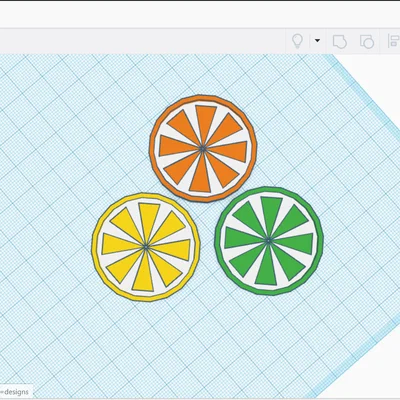Click the designs status link at bottom
Image resolution: width=400 pixels, height=400 pixels.
click(15, 392)
